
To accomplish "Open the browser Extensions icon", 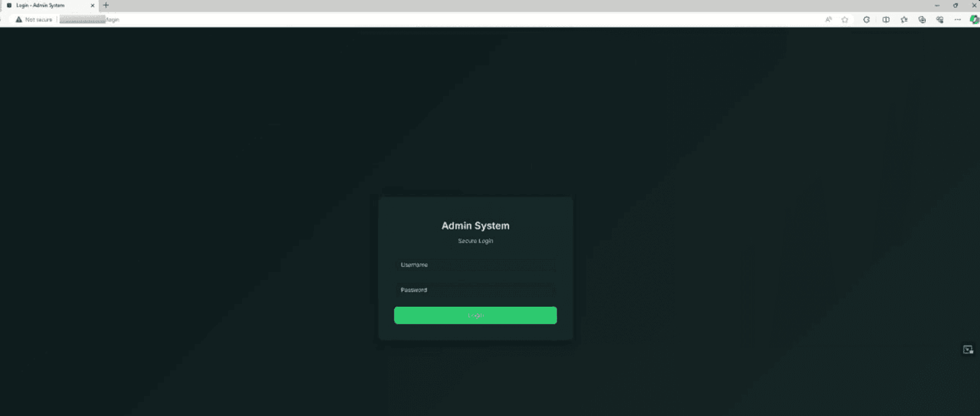I will 866,20.
